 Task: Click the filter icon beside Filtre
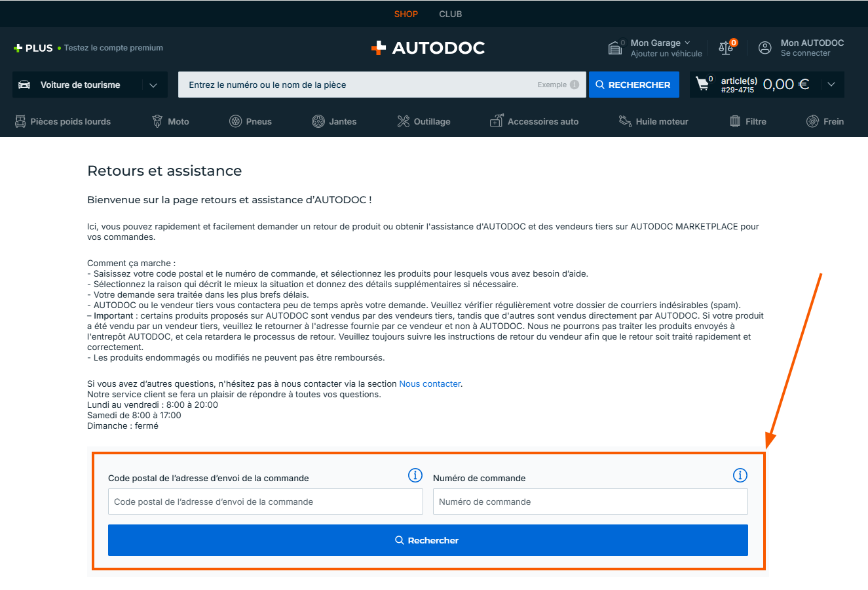pyautogui.click(x=735, y=121)
